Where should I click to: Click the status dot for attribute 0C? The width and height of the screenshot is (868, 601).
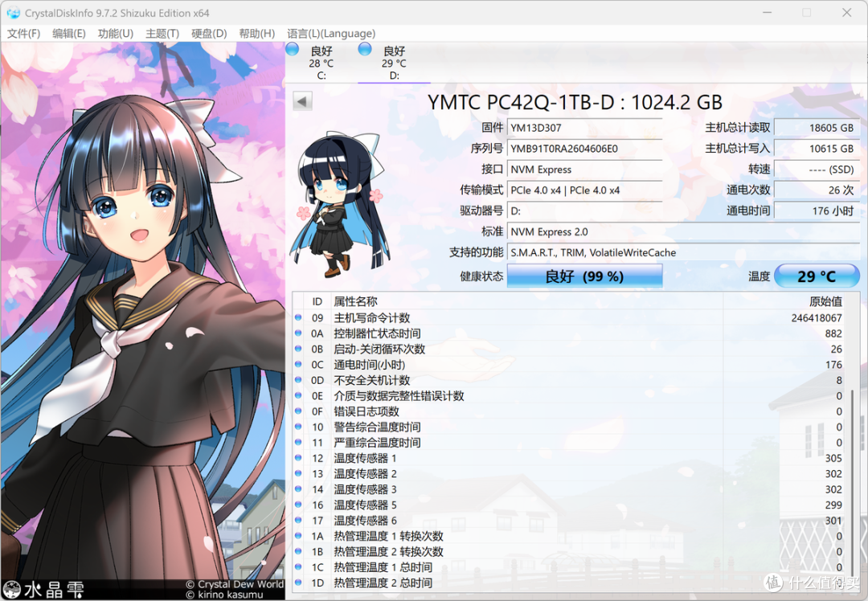pos(298,365)
